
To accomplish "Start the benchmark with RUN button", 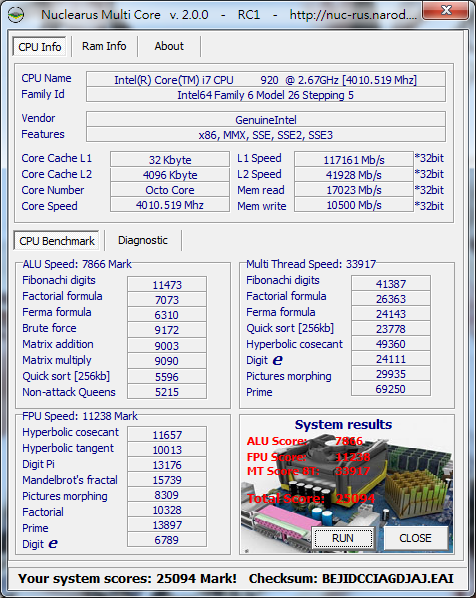I will [x=343, y=538].
